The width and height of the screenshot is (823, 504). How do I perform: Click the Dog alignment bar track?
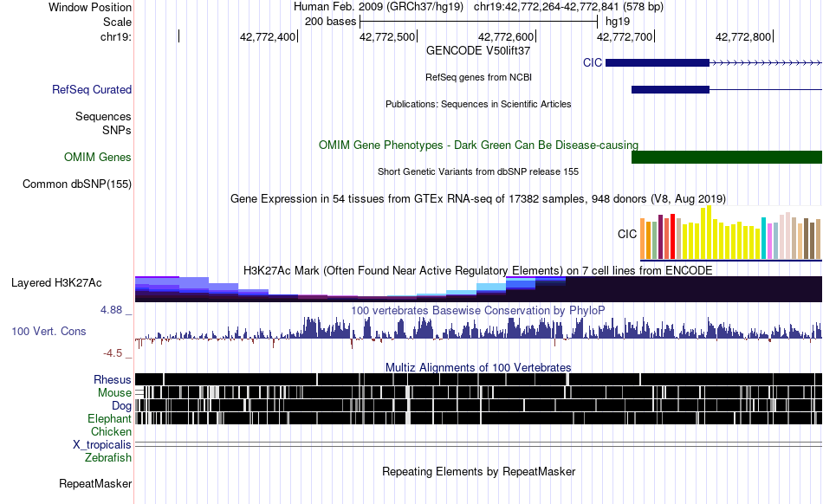coord(478,405)
